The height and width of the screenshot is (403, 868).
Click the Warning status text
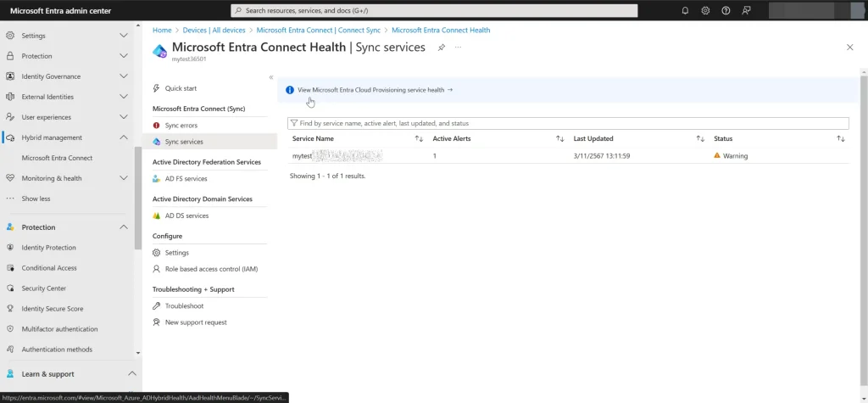click(x=735, y=156)
